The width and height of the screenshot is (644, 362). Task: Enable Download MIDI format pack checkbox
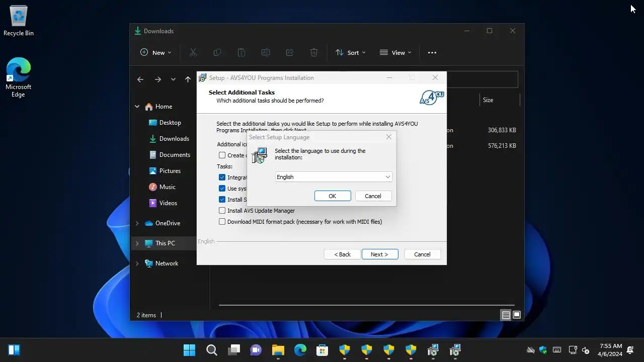[x=222, y=222]
